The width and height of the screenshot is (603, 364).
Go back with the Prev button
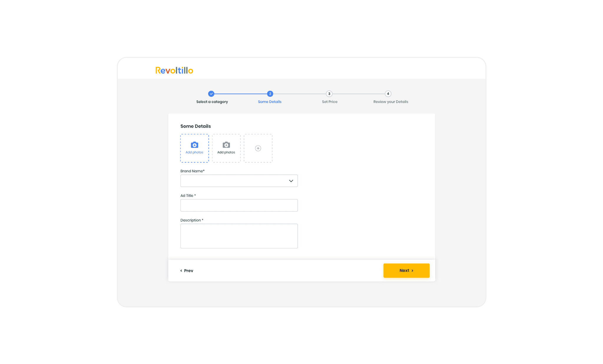(187, 271)
